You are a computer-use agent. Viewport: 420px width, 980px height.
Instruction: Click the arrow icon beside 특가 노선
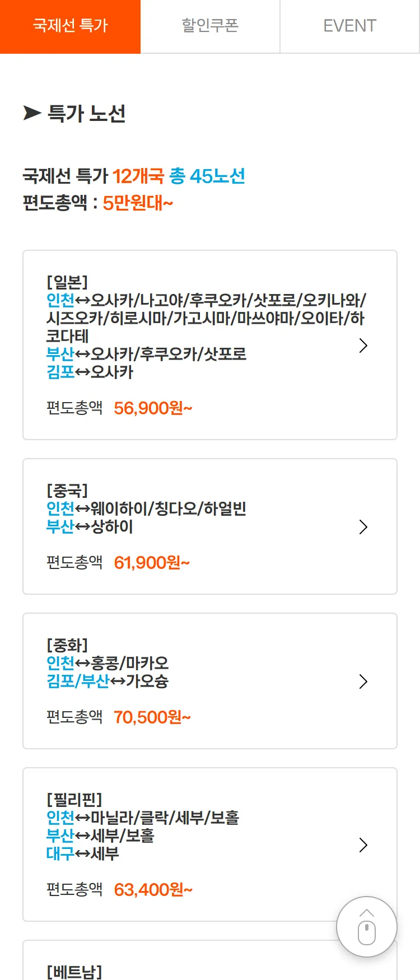tap(32, 113)
